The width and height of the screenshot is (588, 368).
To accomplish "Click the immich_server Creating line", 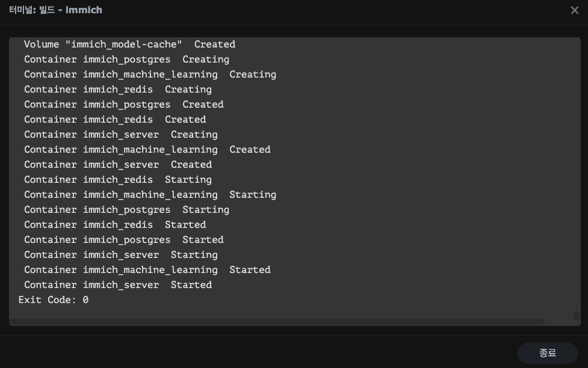I will 121,135.
